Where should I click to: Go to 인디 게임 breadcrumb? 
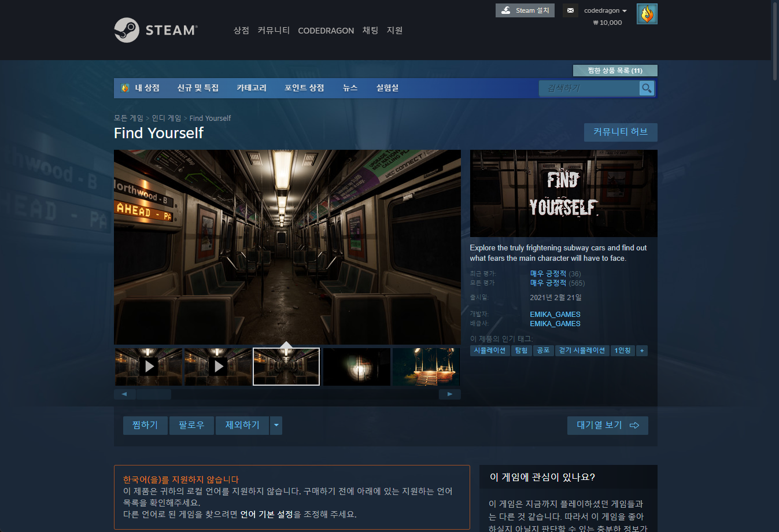point(167,118)
